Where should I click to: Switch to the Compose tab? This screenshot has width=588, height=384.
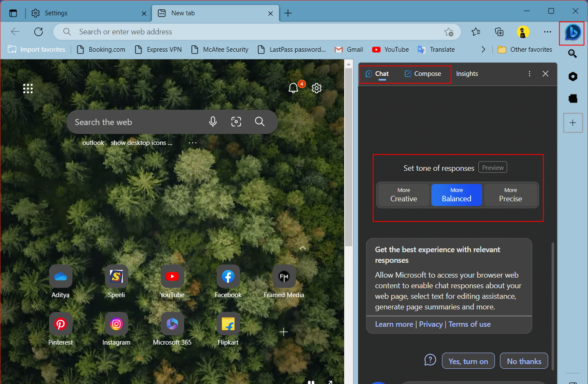coord(423,74)
